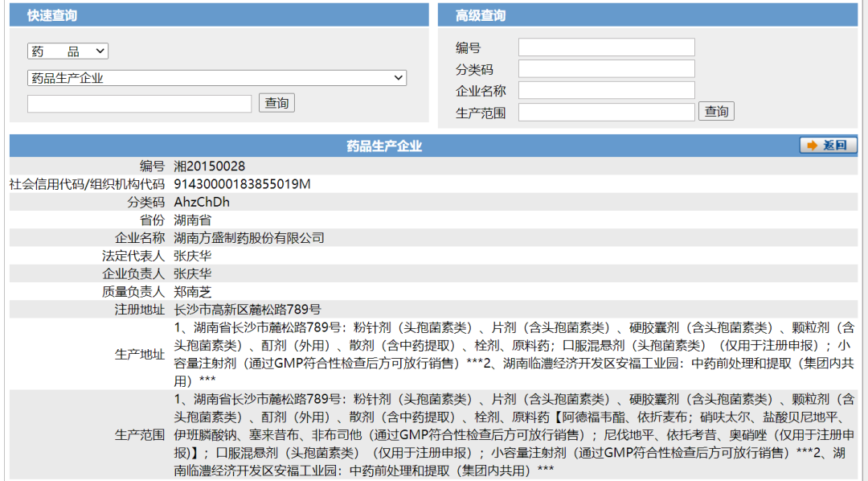The height and width of the screenshot is (481, 868).
Task: Focus the 企业名称 input in 高级查询
Action: [x=606, y=90]
